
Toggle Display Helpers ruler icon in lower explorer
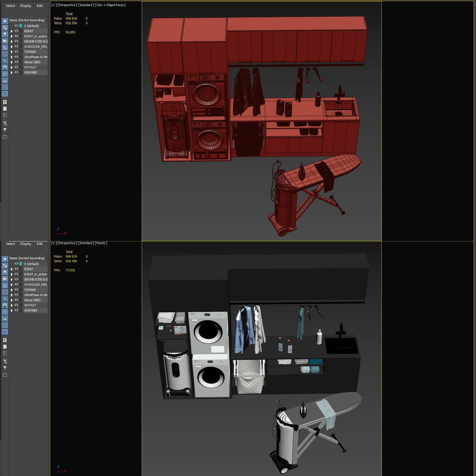click(5, 285)
